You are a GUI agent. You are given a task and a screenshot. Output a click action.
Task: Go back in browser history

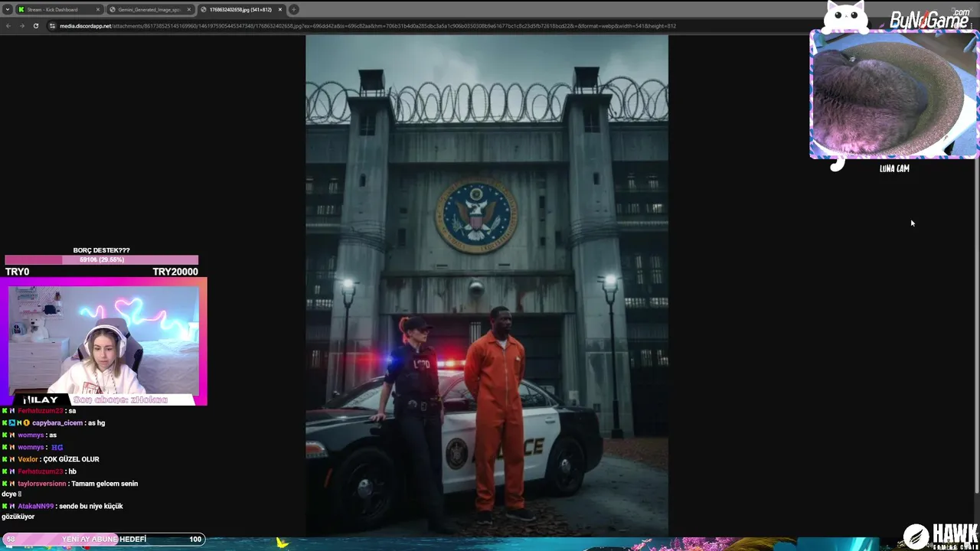coord(8,25)
